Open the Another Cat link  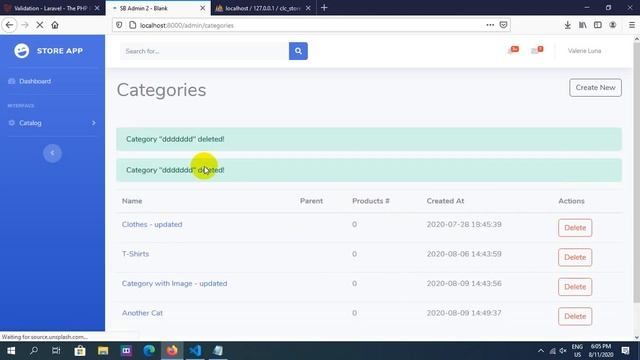[142, 313]
